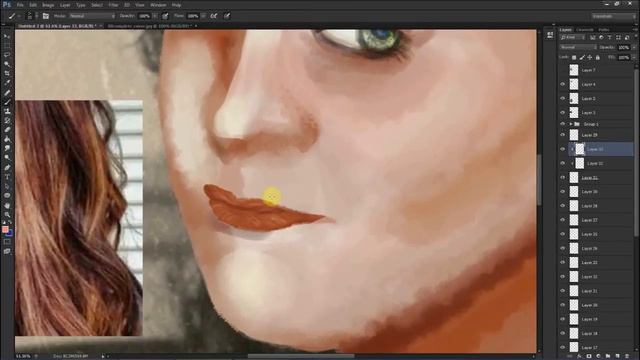
Task: Lock transparent pixels
Action: point(574,58)
